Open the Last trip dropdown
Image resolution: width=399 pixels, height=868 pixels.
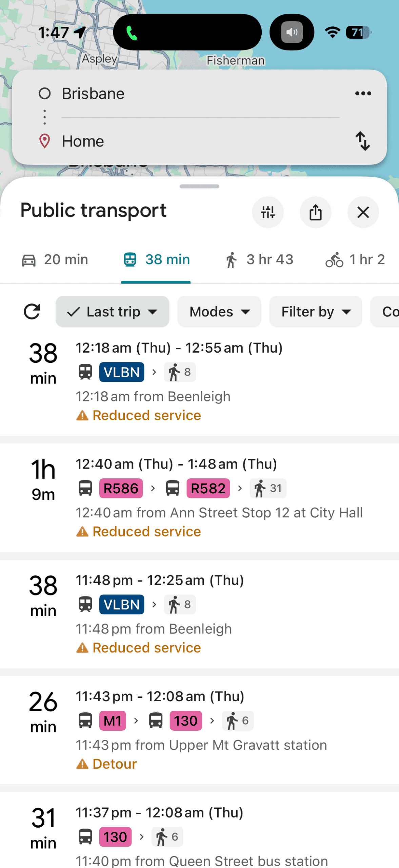(x=112, y=311)
